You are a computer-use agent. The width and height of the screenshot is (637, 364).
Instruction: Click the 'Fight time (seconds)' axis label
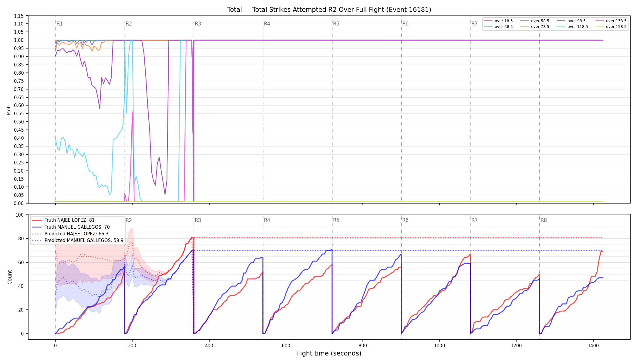point(329,353)
